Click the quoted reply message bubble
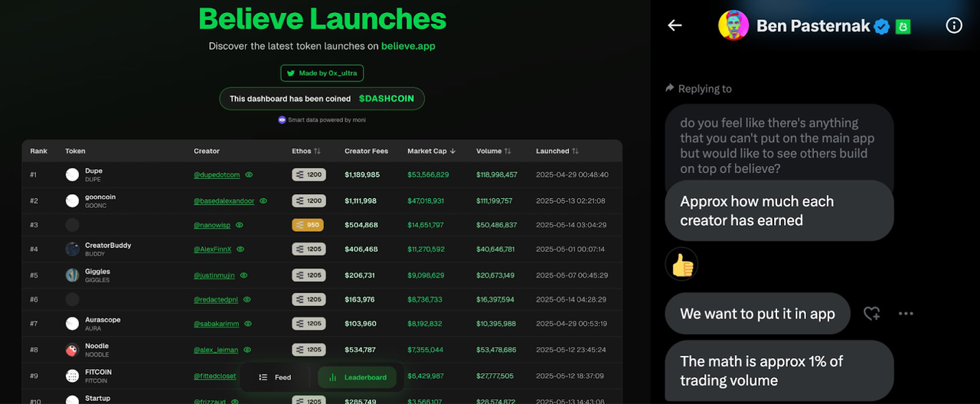980x404 pixels. (779, 145)
